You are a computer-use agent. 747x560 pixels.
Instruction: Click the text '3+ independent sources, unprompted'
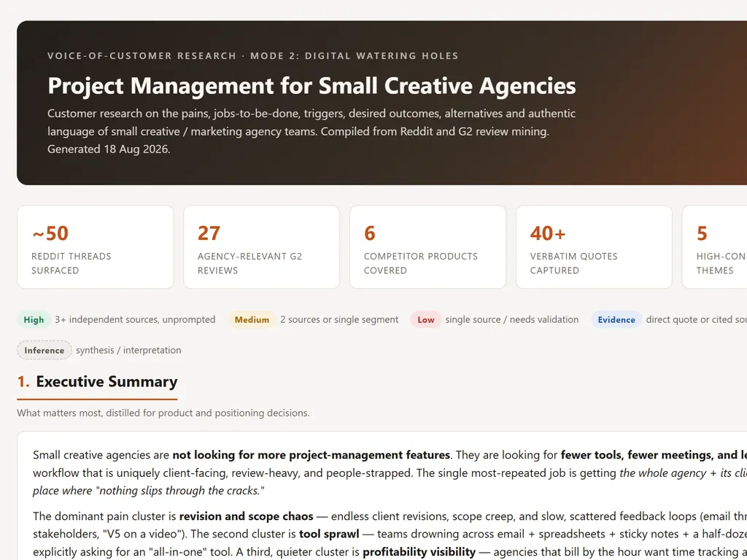tap(135, 319)
